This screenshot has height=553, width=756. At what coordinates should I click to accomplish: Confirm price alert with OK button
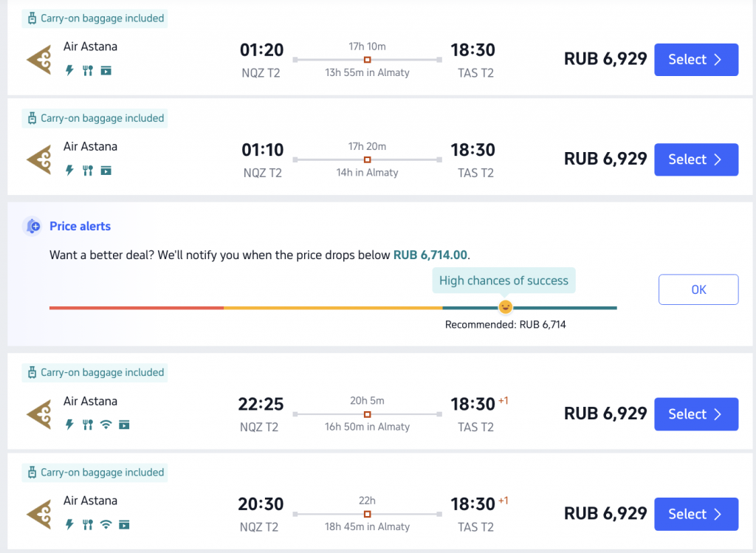698,289
